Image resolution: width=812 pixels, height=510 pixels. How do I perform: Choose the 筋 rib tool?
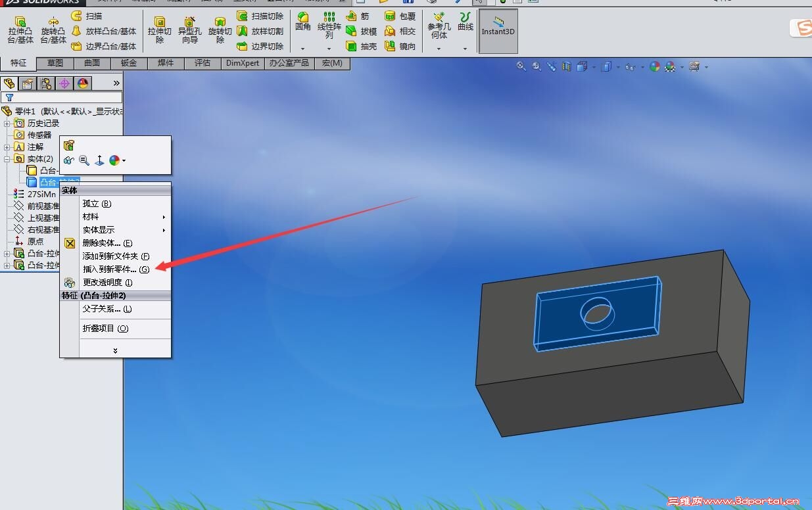pyautogui.click(x=358, y=16)
